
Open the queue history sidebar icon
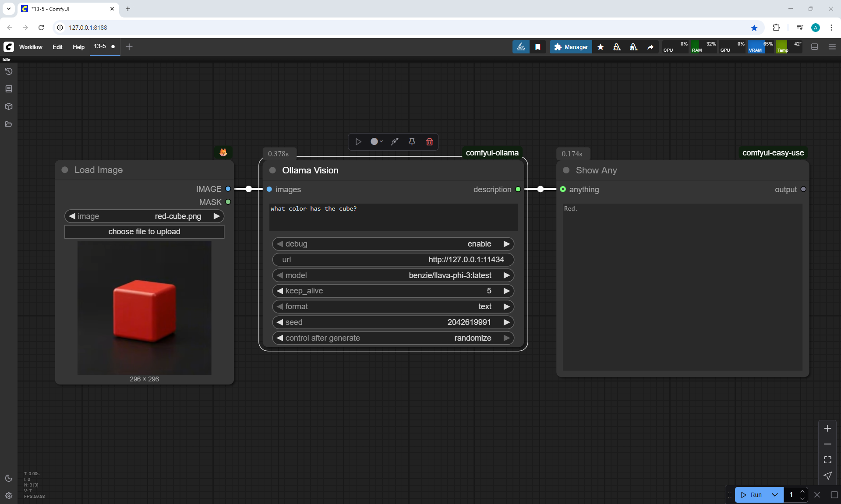point(9,71)
